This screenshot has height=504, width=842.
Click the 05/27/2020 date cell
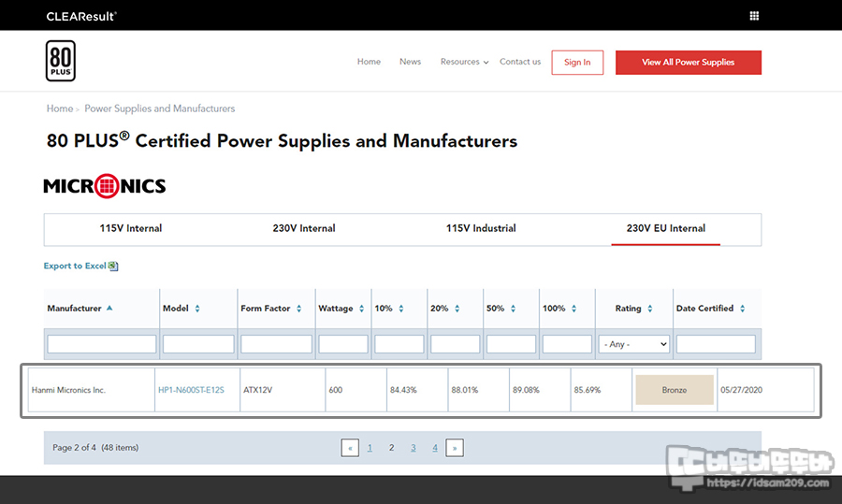pyautogui.click(x=765, y=390)
